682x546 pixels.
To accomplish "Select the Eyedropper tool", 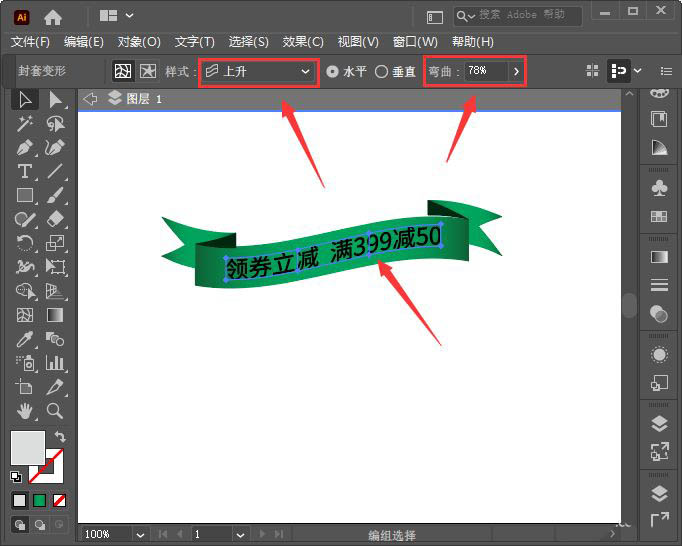I will (x=25, y=338).
